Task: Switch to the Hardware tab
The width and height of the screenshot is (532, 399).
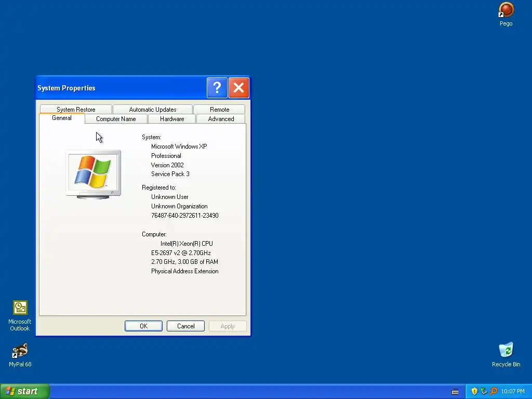Action: click(x=172, y=119)
